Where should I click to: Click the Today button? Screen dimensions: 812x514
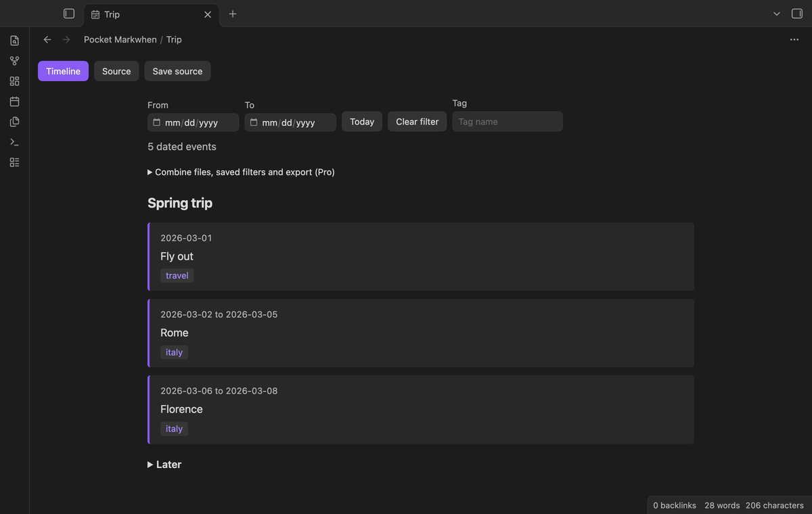[x=362, y=122]
